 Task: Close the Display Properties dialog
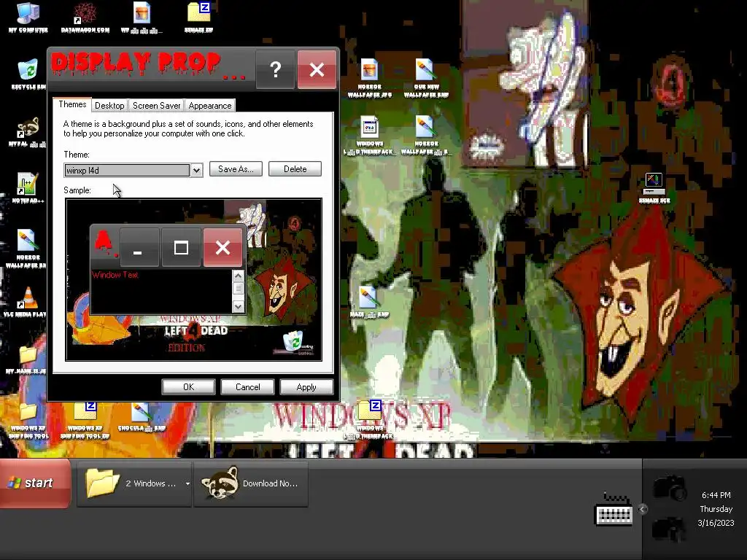(317, 69)
